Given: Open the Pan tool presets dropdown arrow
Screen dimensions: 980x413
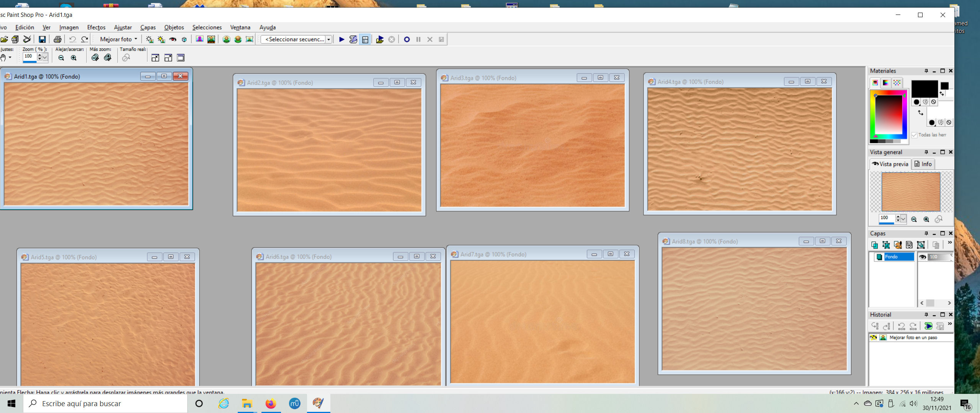Looking at the screenshot, I should pyautogui.click(x=10, y=58).
